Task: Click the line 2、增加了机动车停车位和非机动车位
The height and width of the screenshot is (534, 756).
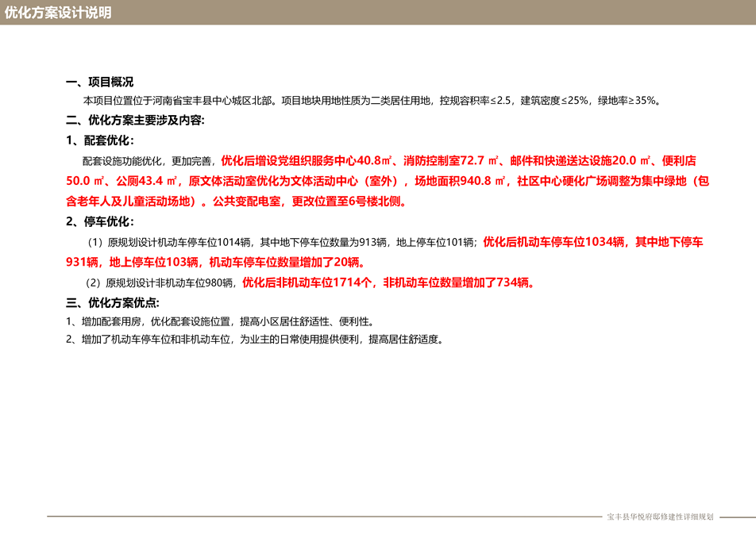Action: pyautogui.click(x=255, y=340)
